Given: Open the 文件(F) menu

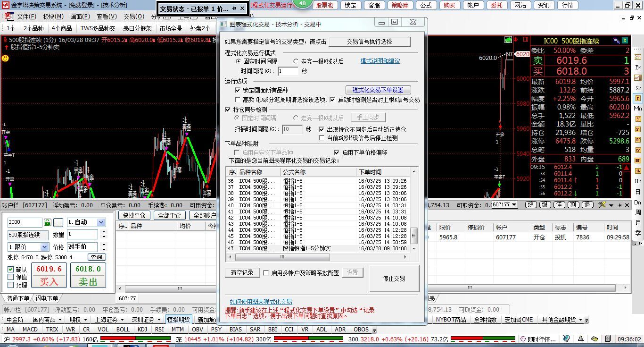Looking at the screenshot, I should [x=27, y=17].
